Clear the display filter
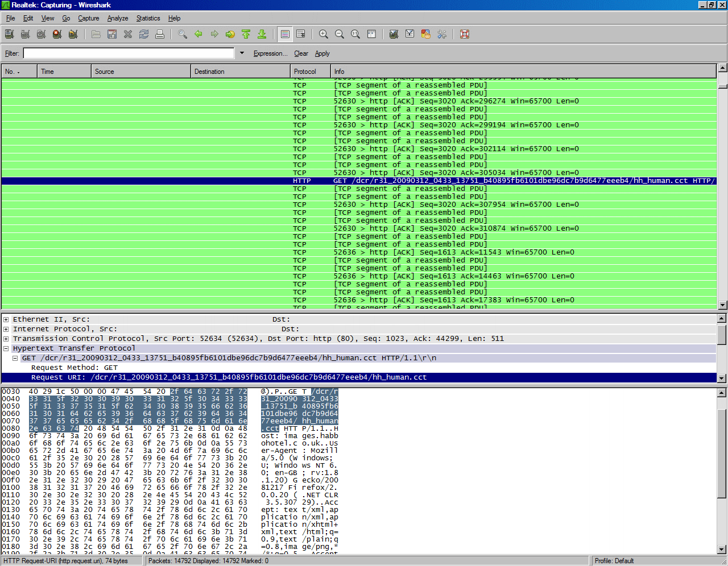The image size is (728, 566). point(301,53)
